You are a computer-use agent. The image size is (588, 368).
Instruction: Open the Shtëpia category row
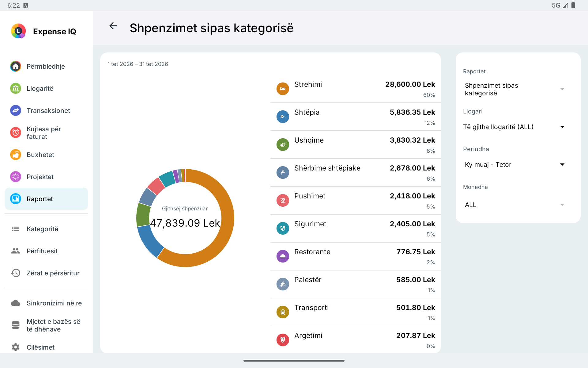click(x=356, y=117)
